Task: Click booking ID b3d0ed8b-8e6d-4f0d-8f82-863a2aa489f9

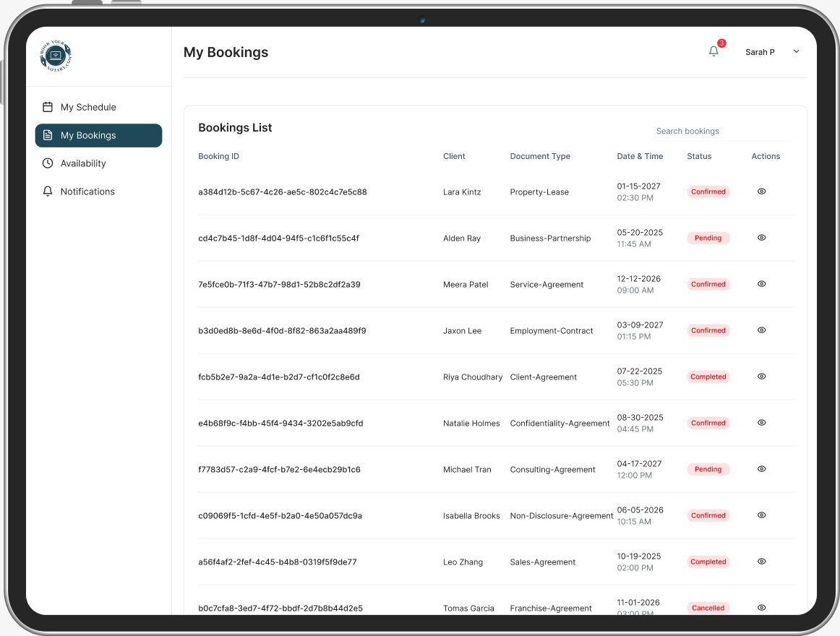Action: point(282,330)
